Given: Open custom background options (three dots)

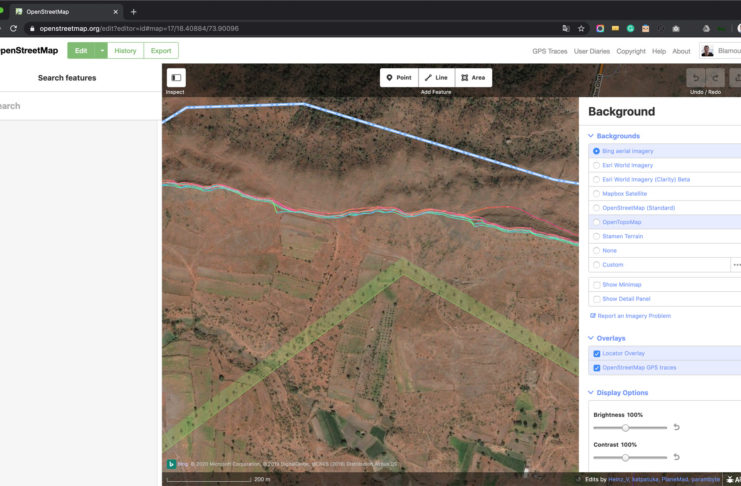Looking at the screenshot, I should click(736, 265).
